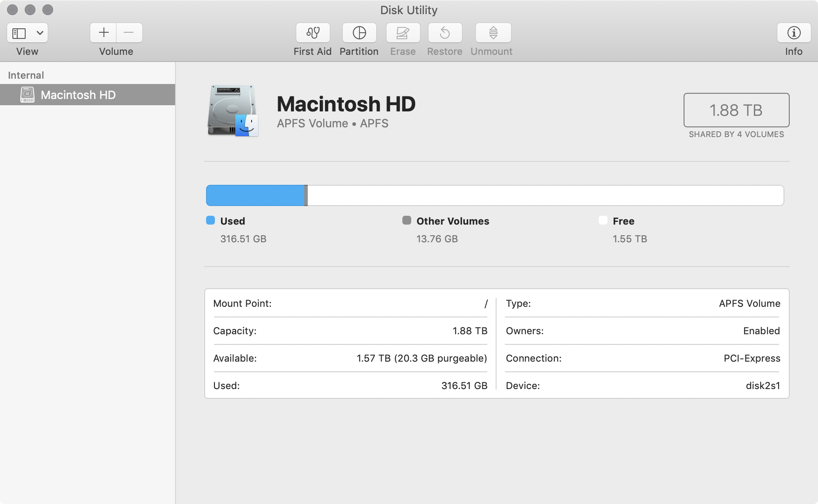
Task: Click the Erase toolbar icon
Action: pyautogui.click(x=403, y=33)
